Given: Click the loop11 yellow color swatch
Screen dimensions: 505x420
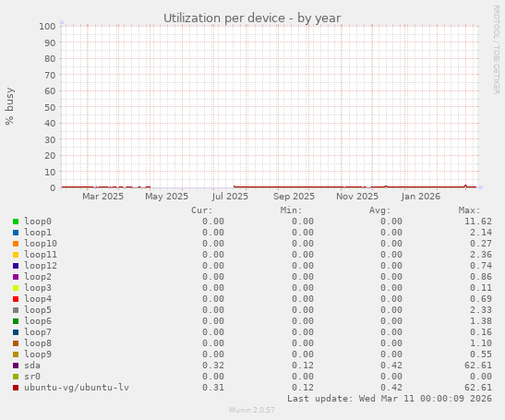Looking at the screenshot, I should click(16, 255).
